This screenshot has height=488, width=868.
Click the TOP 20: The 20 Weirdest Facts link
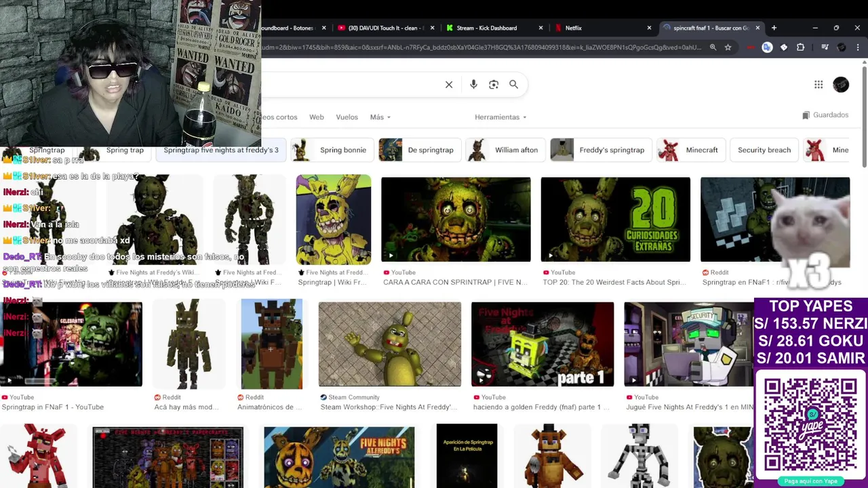click(x=614, y=282)
